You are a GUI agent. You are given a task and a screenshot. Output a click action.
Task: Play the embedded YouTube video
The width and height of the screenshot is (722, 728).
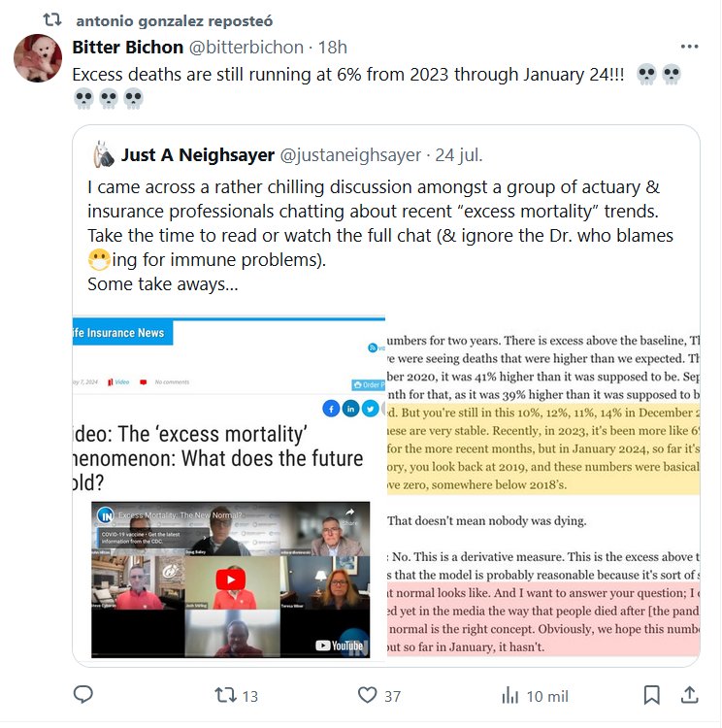pos(230,579)
